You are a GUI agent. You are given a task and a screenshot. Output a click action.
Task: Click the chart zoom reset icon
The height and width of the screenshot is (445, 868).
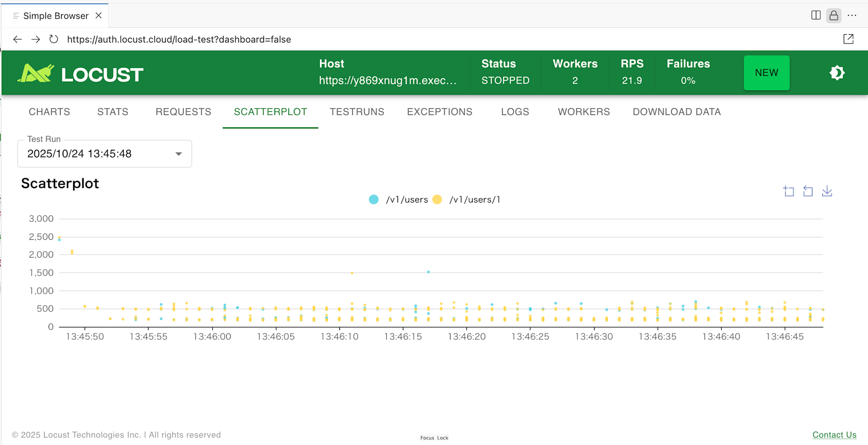(808, 191)
